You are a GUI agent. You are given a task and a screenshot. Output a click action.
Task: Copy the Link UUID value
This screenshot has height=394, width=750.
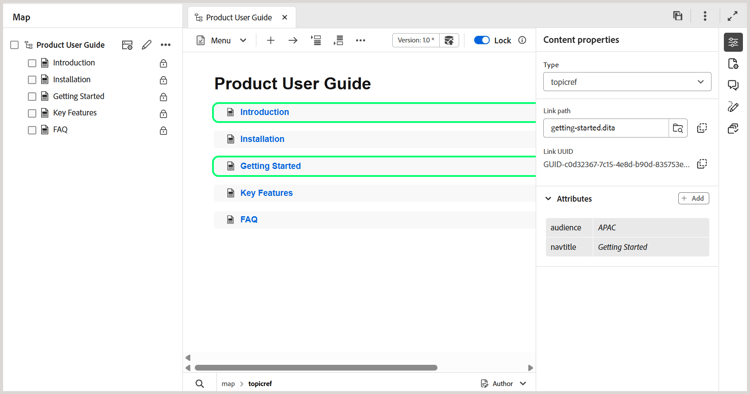coord(702,164)
